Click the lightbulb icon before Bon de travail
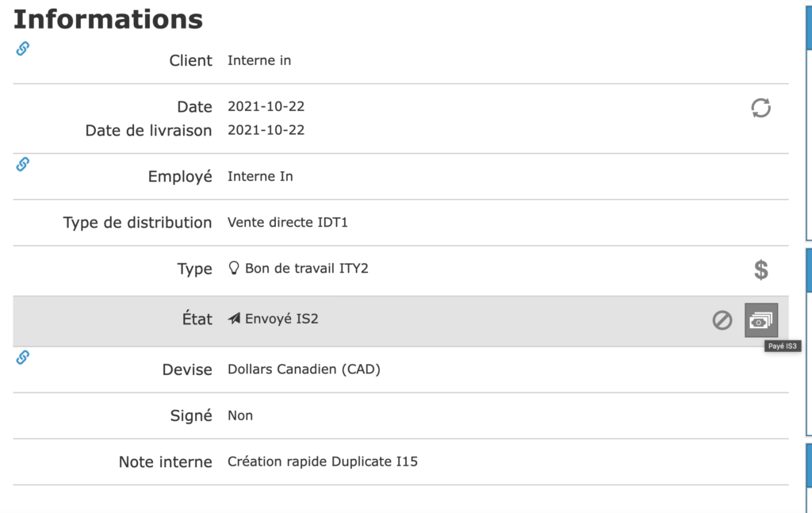 pyautogui.click(x=234, y=269)
